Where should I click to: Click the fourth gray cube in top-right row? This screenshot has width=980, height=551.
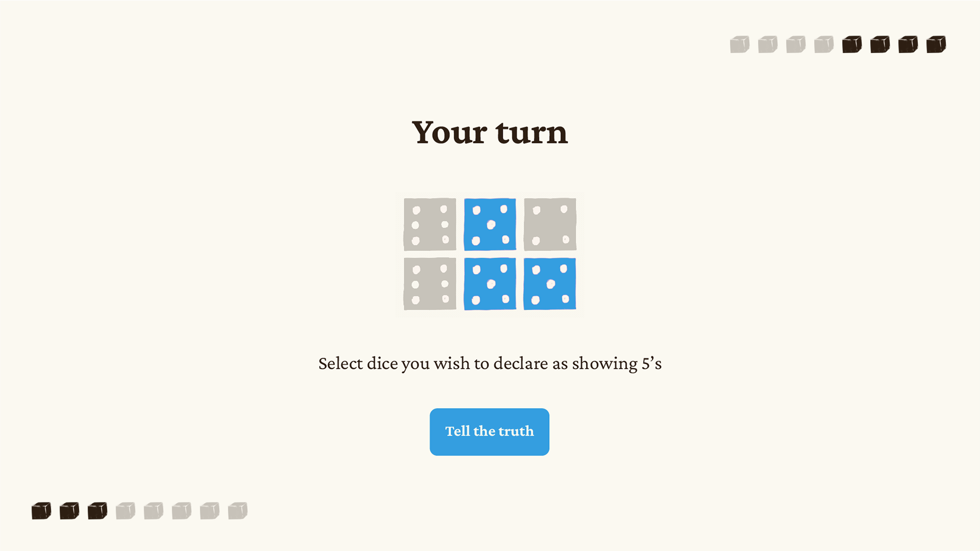click(824, 44)
